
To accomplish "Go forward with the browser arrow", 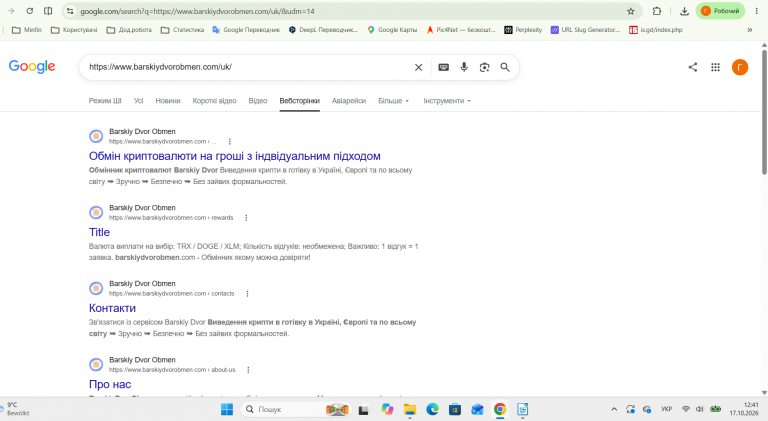I will [11, 11].
